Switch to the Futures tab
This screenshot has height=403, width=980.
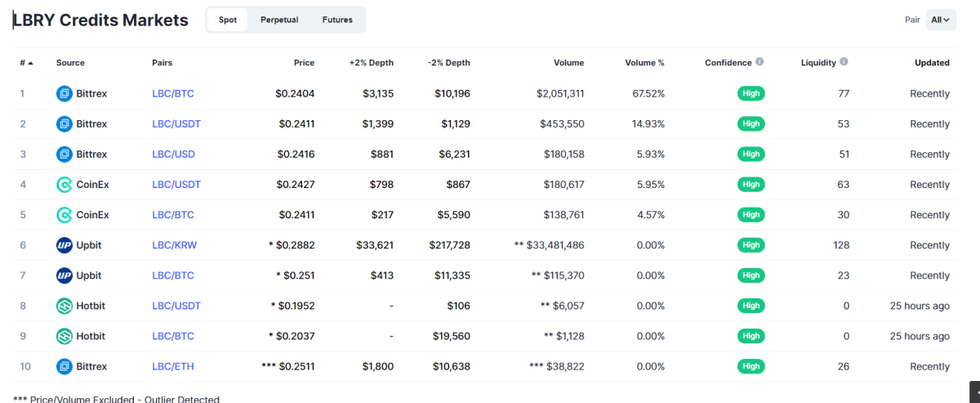point(337,20)
